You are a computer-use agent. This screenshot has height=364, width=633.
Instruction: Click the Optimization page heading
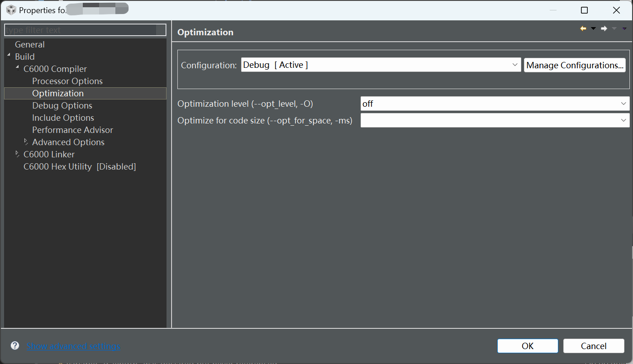205,32
